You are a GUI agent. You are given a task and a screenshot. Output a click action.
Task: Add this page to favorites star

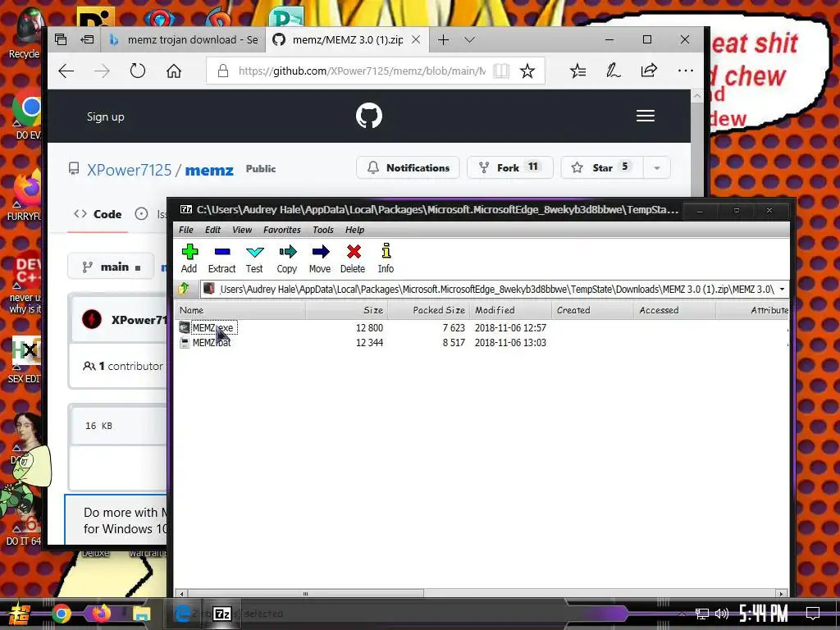tap(527, 71)
